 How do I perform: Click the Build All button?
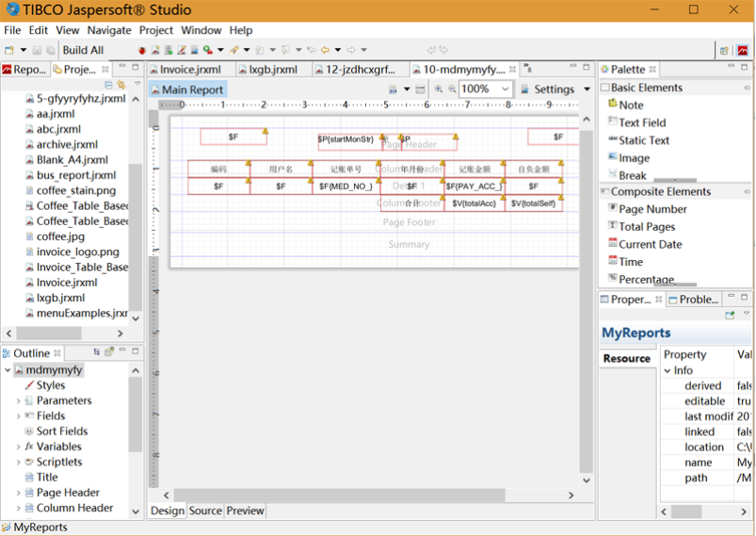(83, 50)
